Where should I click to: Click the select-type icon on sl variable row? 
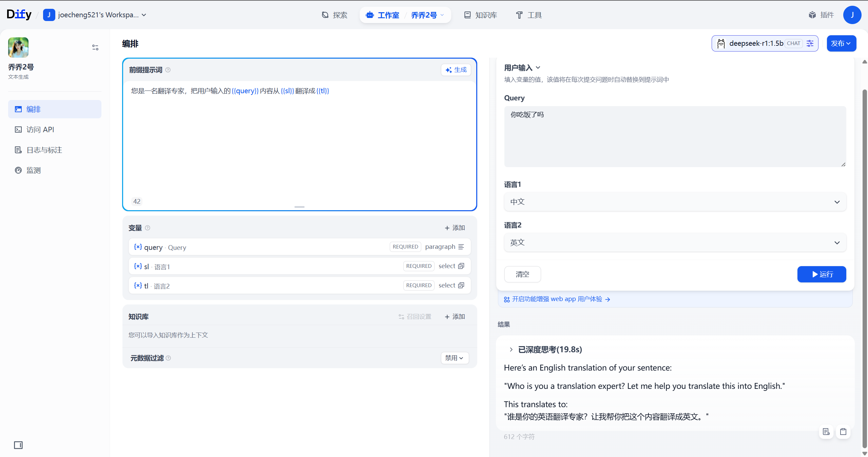click(x=461, y=266)
